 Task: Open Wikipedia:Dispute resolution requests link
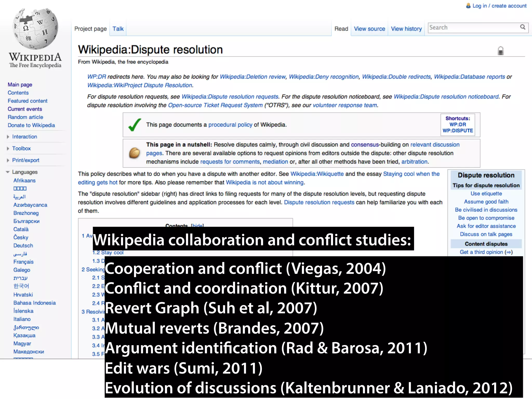(x=230, y=97)
